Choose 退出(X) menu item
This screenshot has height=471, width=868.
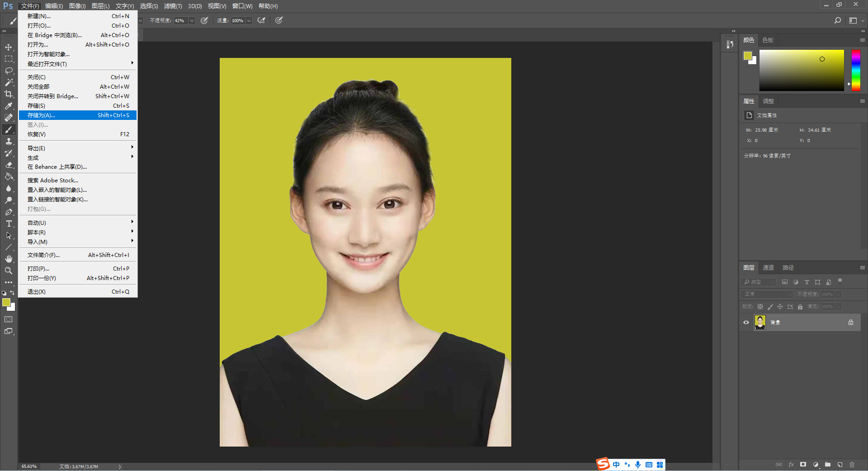pyautogui.click(x=78, y=292)
